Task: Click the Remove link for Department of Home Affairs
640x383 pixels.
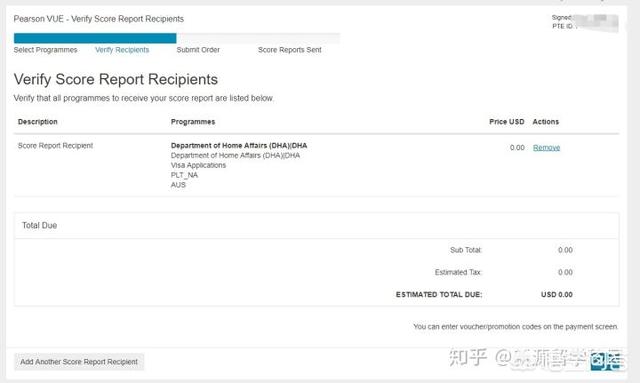Action: (546, 147)
